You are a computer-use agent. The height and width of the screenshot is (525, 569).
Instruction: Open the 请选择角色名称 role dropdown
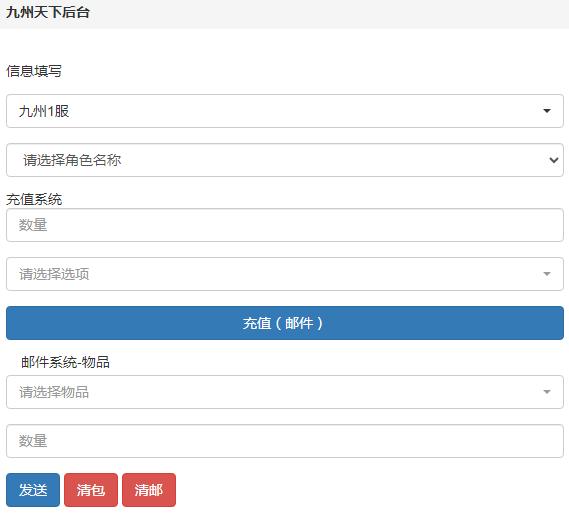(x=285, y=160)
